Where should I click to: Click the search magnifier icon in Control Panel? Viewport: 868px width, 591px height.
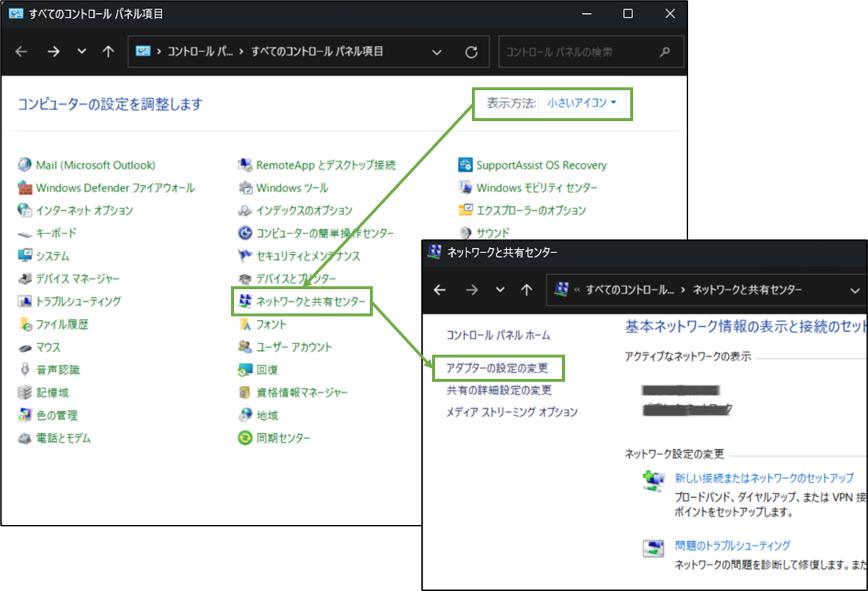[665, 52]
